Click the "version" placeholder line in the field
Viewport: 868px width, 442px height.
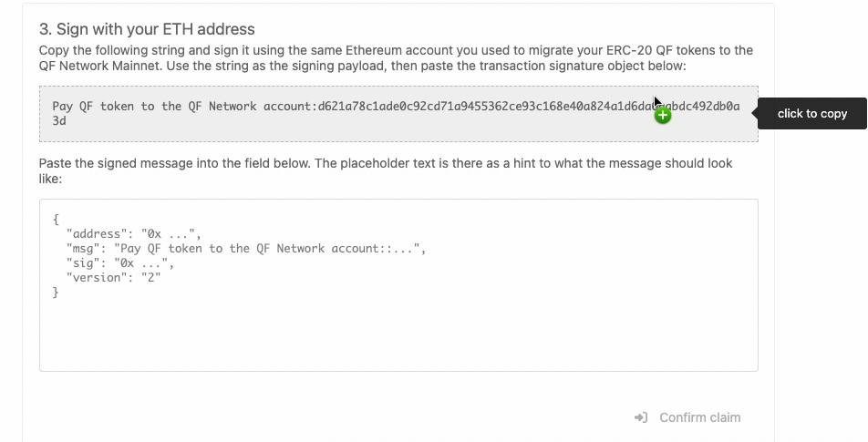point(113,278)
